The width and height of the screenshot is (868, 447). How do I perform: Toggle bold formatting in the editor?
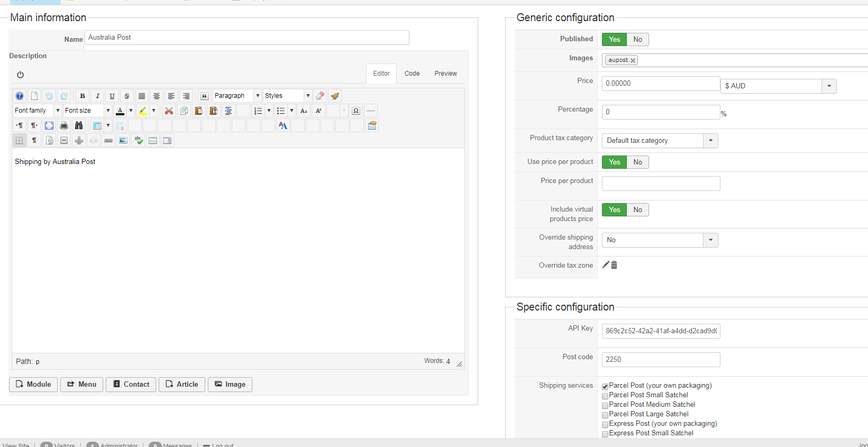(x=82, y=96)
